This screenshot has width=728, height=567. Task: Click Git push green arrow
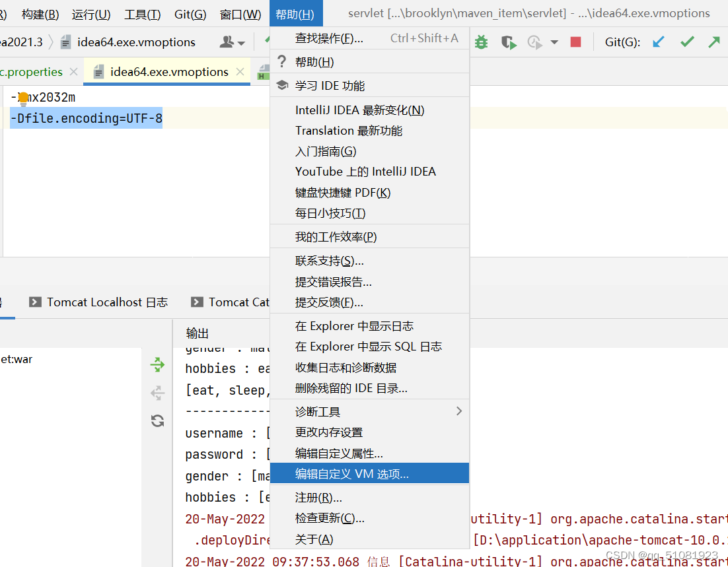[714, 42]
